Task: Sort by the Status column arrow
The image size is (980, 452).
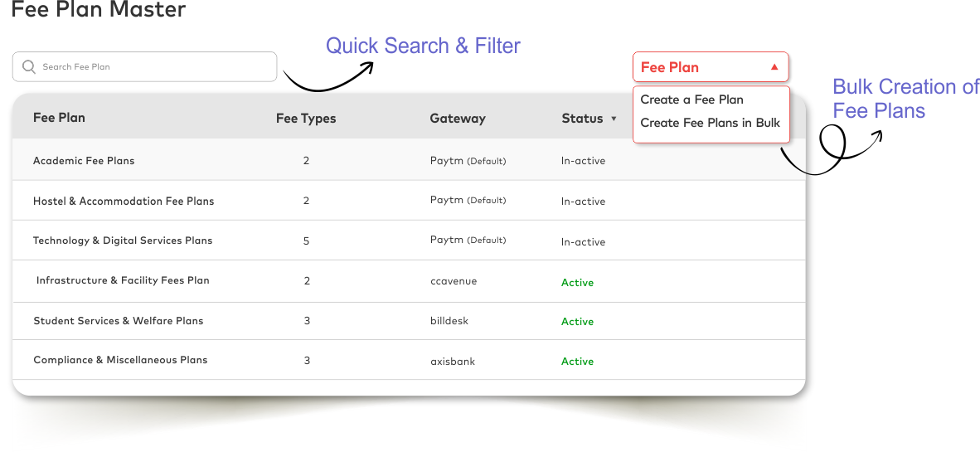Action: coord(614,119)
